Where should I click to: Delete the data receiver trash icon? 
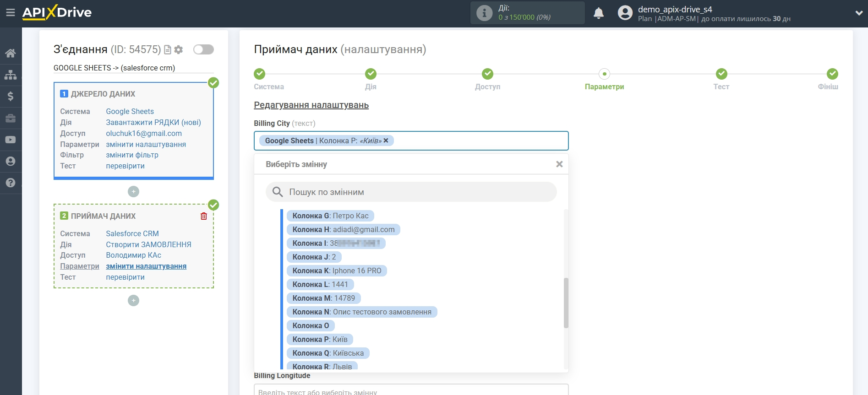click(204, 216)
